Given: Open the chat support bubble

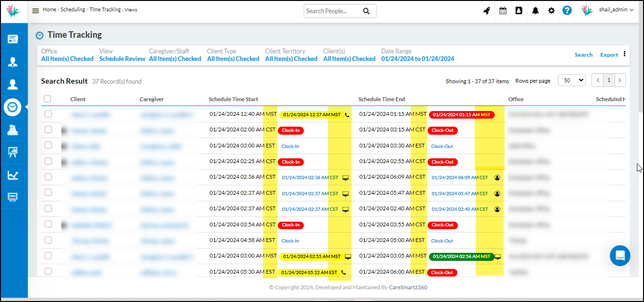Looking at the screenshot, I should (x=620, y=256).
